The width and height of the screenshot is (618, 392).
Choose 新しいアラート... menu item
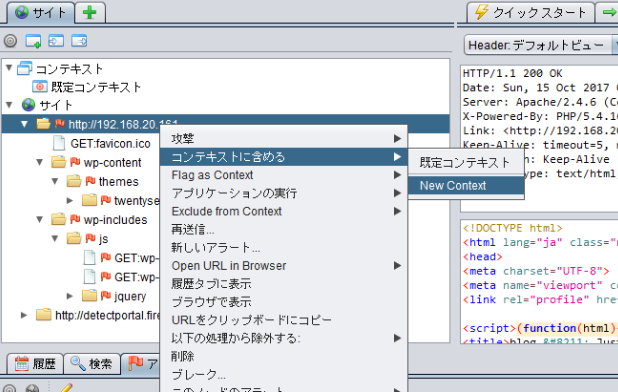click(x=284, y=247)
